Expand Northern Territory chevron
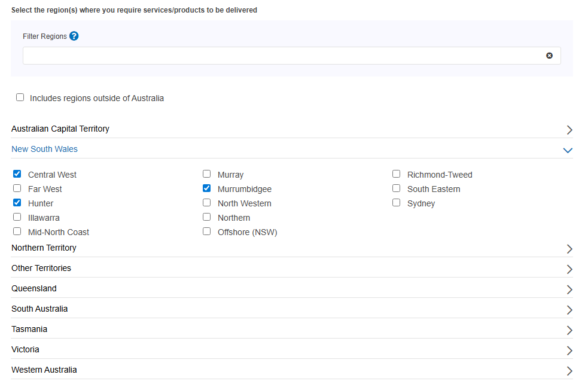 (x=569, y=249)
